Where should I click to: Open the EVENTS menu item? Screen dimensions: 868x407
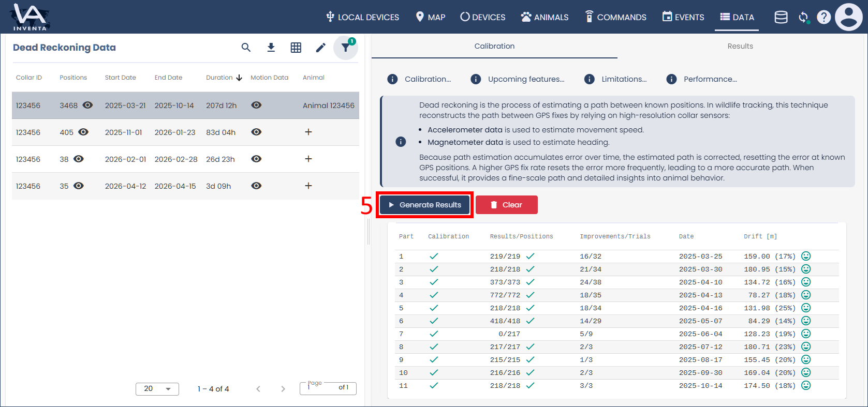click(x=683, y=17)
